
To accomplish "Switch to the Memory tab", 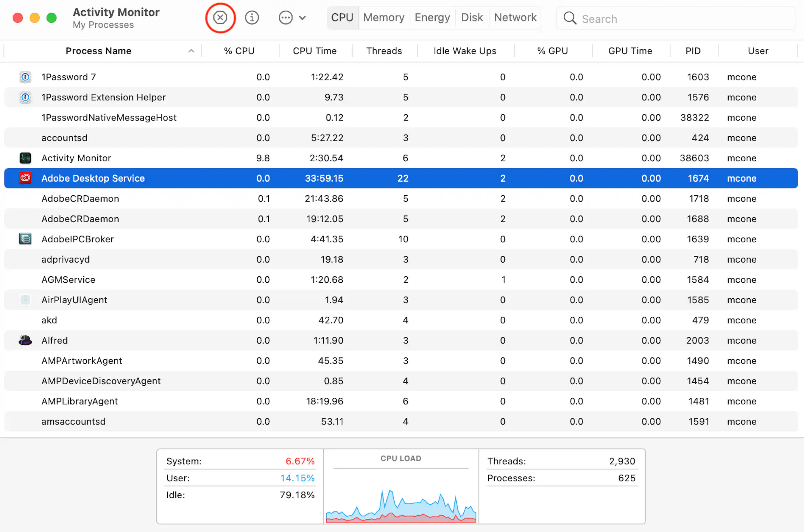I will [384, 17].
